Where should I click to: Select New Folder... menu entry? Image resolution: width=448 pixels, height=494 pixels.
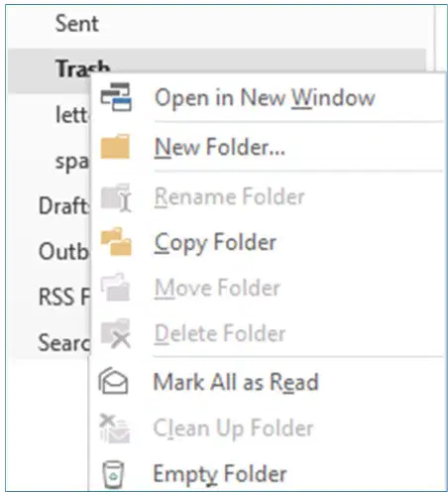click(220, 147)
